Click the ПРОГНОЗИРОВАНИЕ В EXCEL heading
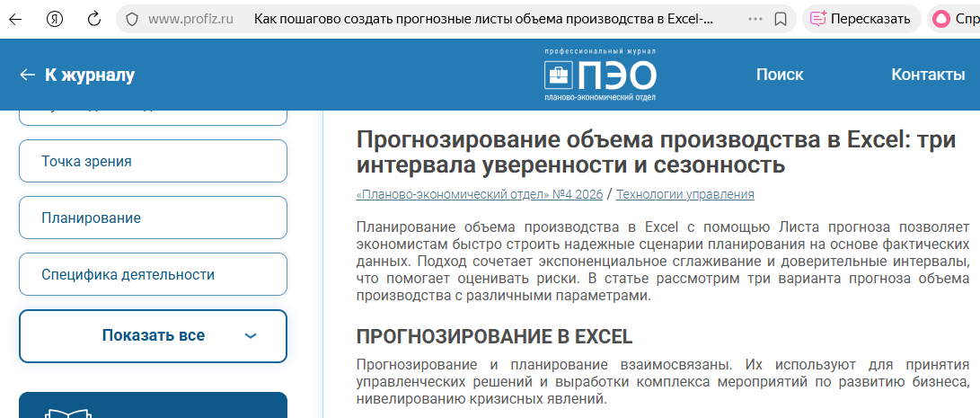 494,337
